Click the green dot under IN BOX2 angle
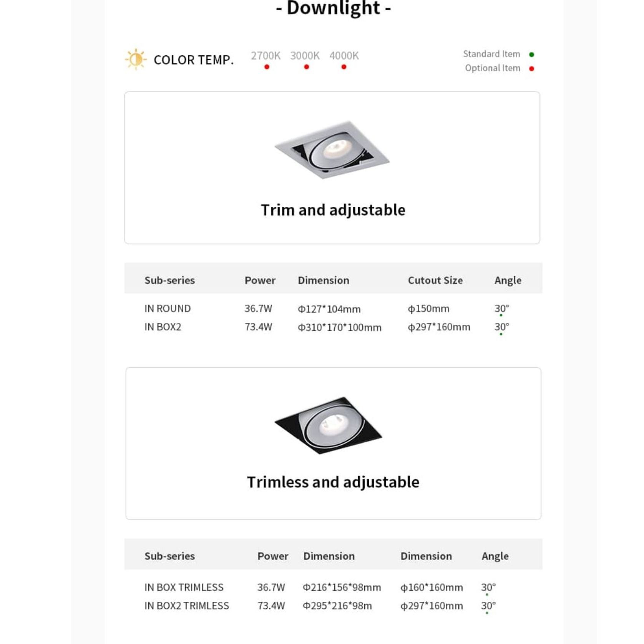This screenshot has width=644, height=644. pos(501,334)
